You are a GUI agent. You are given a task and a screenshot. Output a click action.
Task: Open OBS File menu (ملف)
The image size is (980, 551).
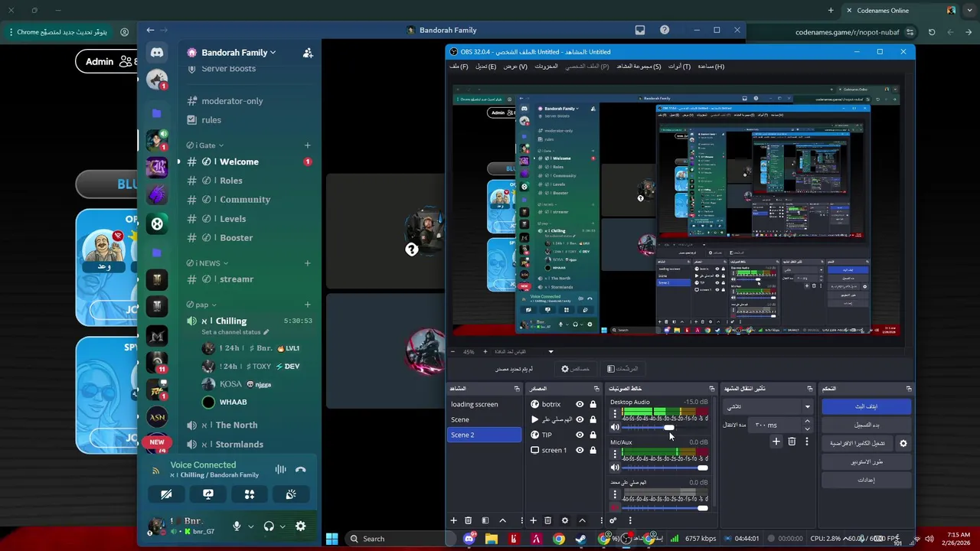(459, 67)
